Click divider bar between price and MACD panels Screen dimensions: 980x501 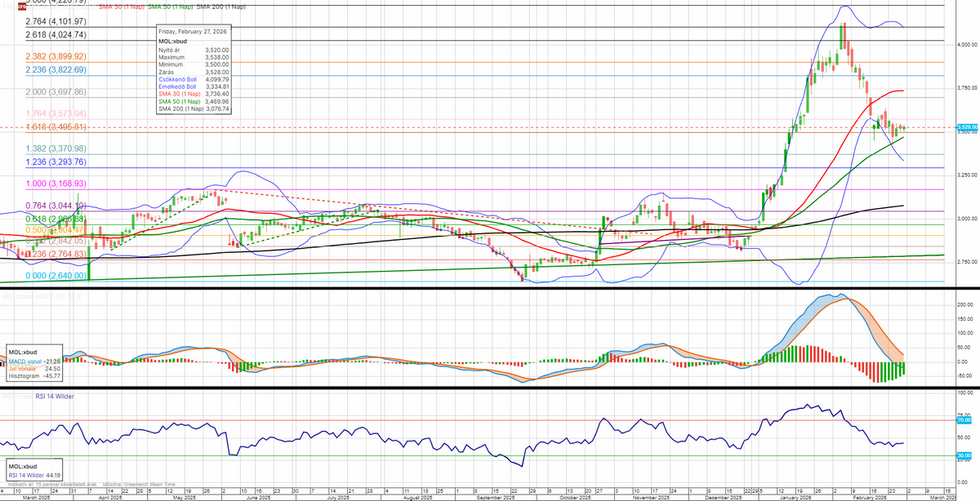490,289
